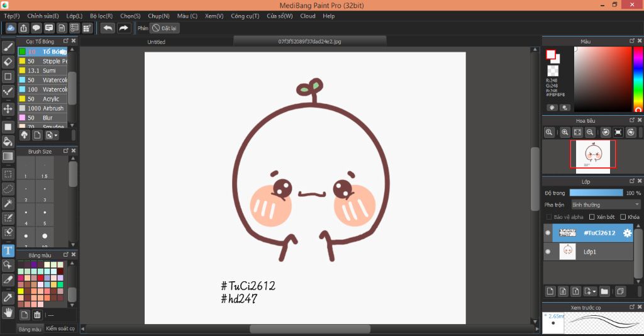Open new layer type dropdown arrow
The height and width of the screenshot is (336, 644).
[594, 291]
